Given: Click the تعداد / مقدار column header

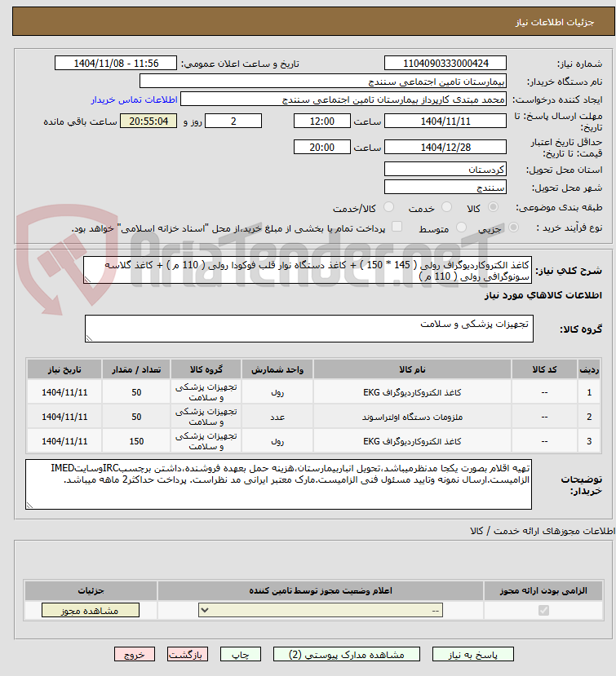Looking at the screenshot, I should 136,370.
